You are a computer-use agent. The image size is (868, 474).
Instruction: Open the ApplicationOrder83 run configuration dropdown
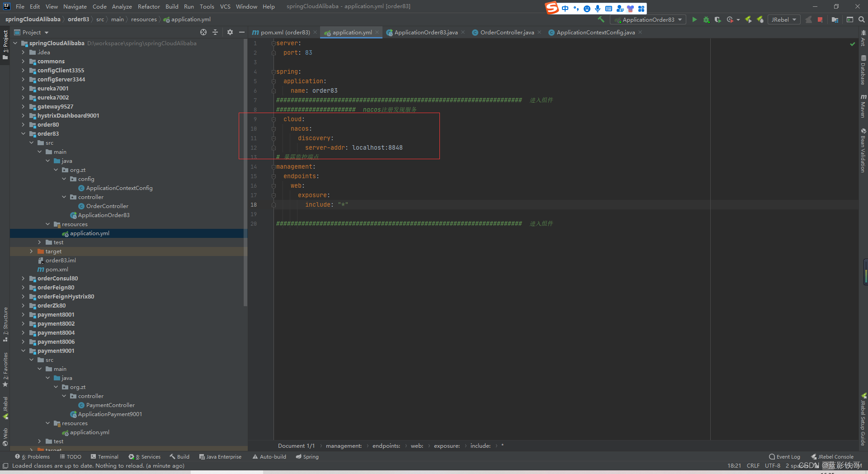(x=648, y=19)
